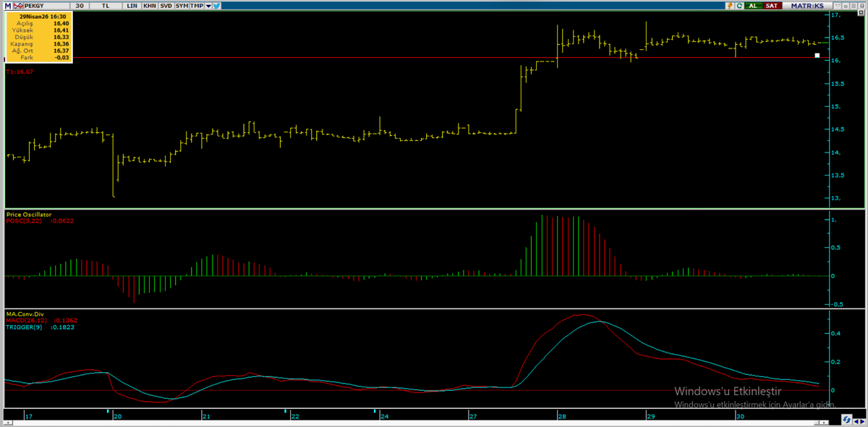Click the left-right scroll arrows icon at bottom right
Viewport: 868px width, 427px height.
pos(859,421)
